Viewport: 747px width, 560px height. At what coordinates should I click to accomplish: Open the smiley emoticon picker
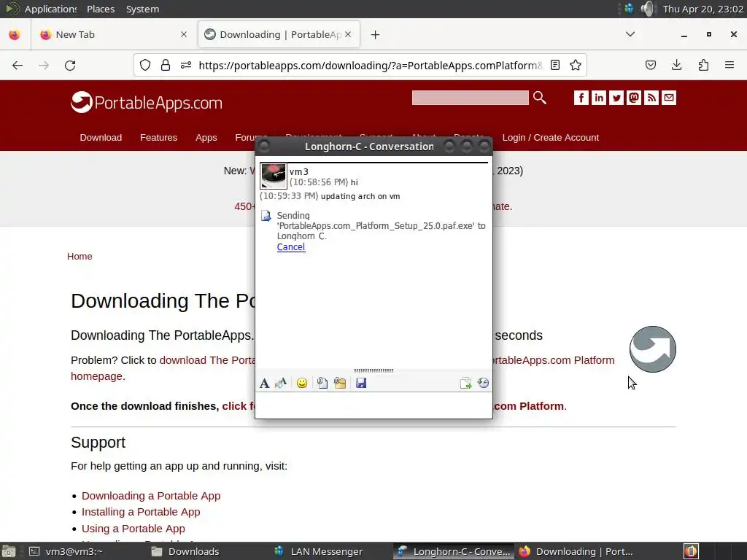(301, 384)
